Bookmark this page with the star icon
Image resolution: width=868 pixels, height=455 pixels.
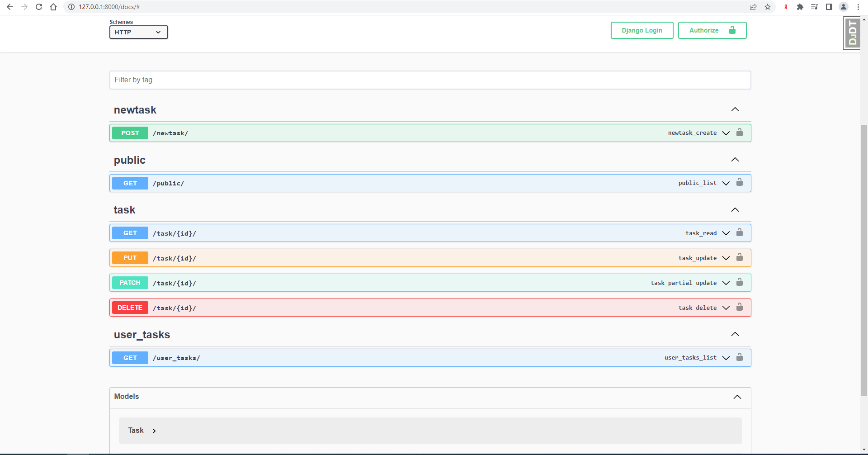click(768, 7)
